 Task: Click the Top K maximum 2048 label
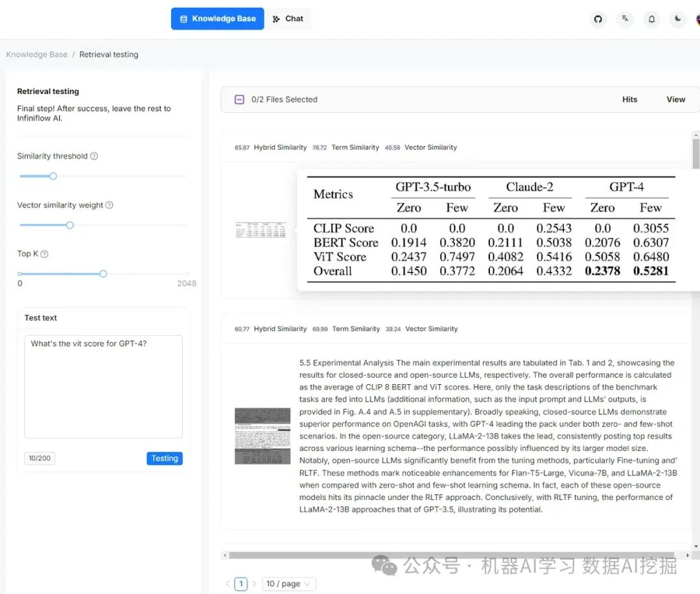point(187,283)
